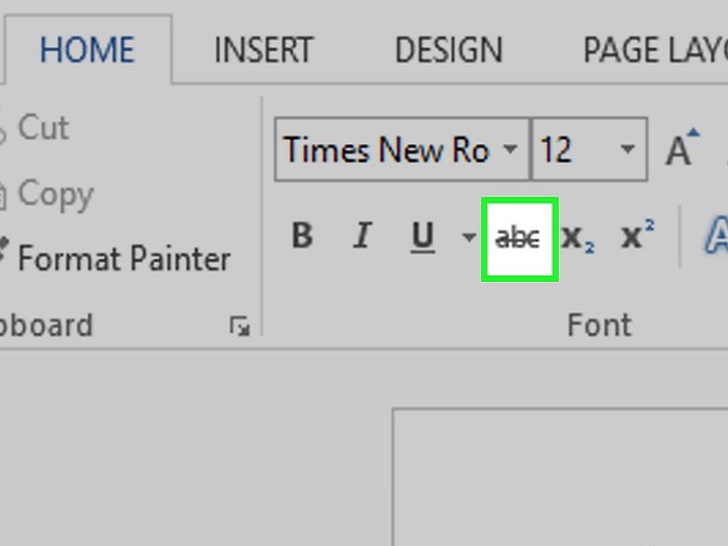Click the Subscript icon
728x546 pixels.
point(578,238)
